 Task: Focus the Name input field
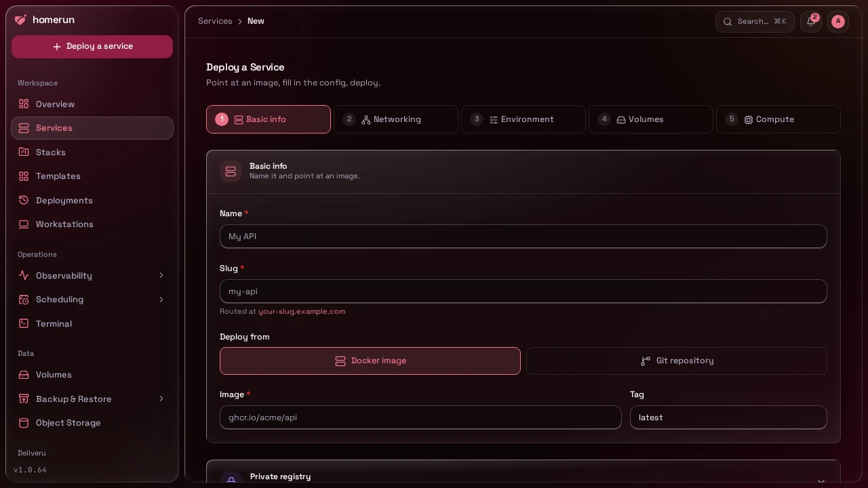[x=524, y=237]
